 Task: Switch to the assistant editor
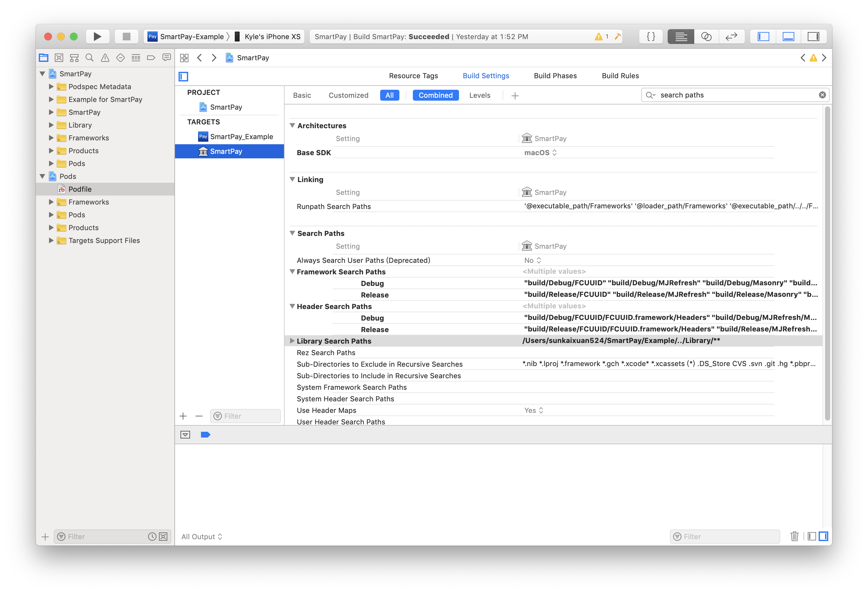(706, 37)
